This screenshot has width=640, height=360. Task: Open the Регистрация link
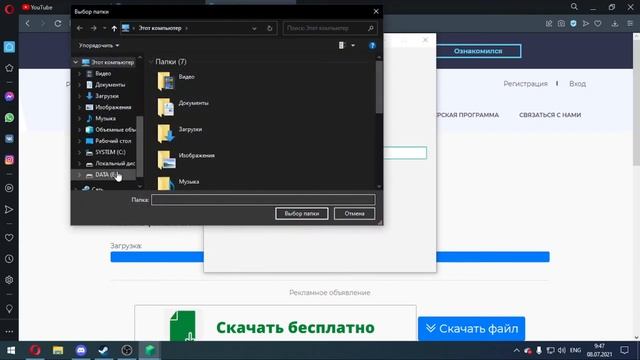pos(525,84)
